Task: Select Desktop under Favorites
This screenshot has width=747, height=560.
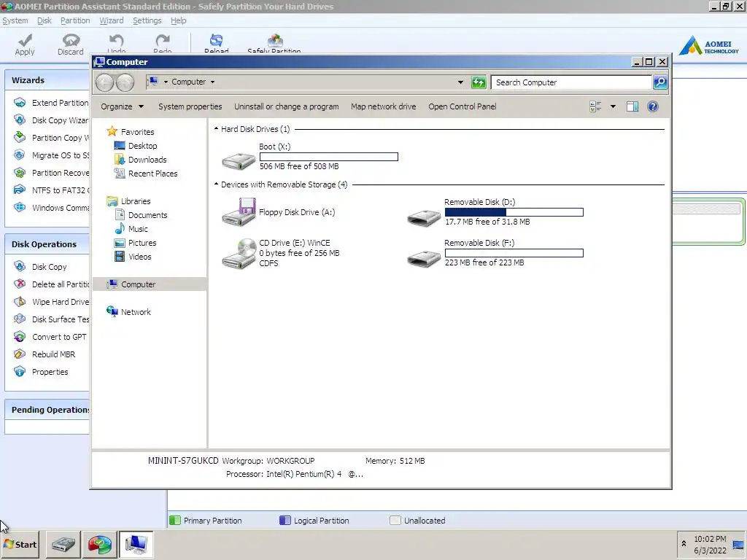Action: pyautogui.click(x=136, y=146)
